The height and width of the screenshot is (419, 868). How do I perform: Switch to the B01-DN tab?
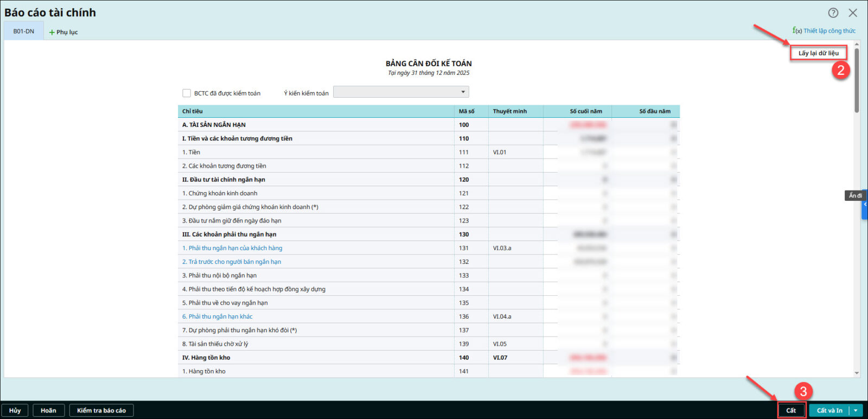23,31
